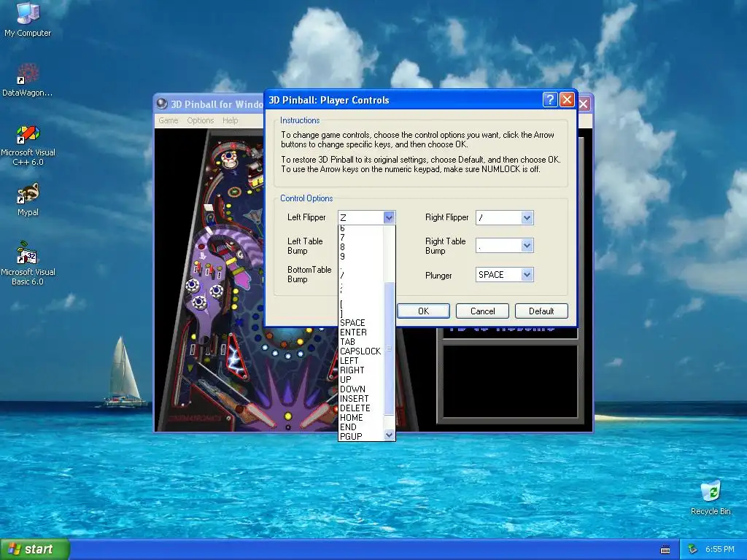Choose PGUP from the key list
747x560 pixels.
[360, 436]
